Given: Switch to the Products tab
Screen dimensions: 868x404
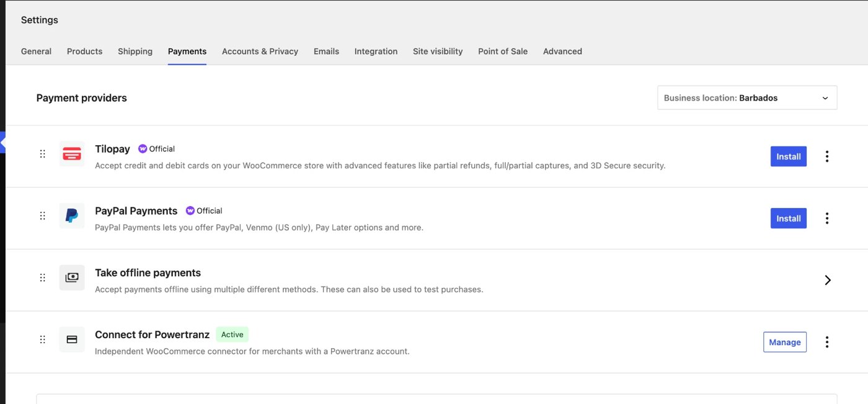Looking at the screenshot, I should pyautogui.click(x=84, y=52).
